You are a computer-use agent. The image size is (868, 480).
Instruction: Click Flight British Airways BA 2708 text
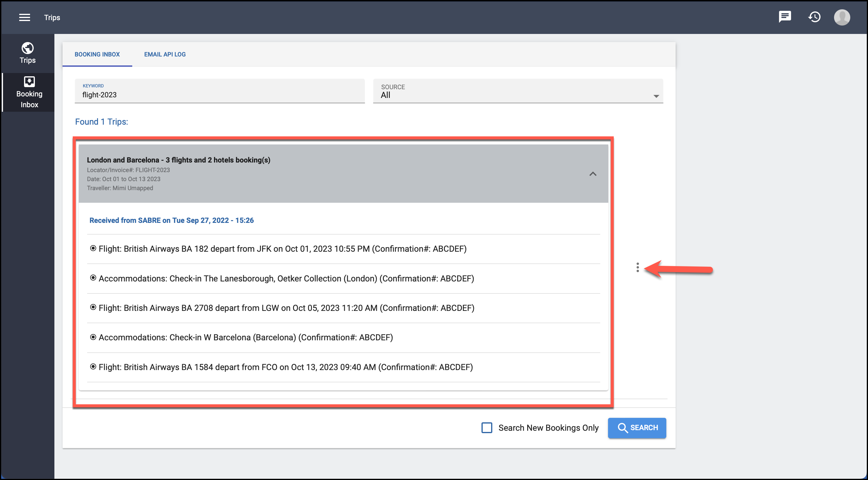point(286,308)
